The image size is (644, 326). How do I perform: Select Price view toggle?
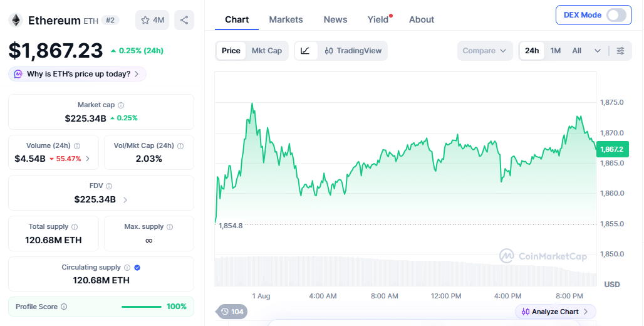231,51
